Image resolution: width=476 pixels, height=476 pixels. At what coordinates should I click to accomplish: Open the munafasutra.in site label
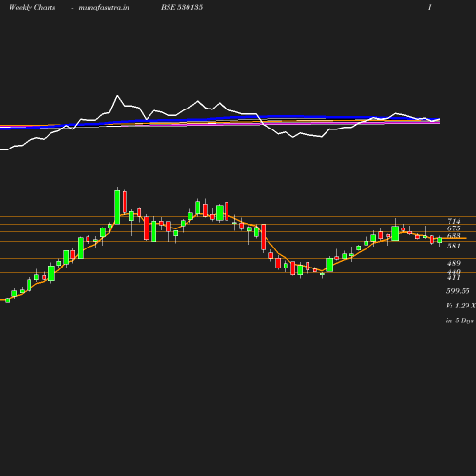[104, 7]
